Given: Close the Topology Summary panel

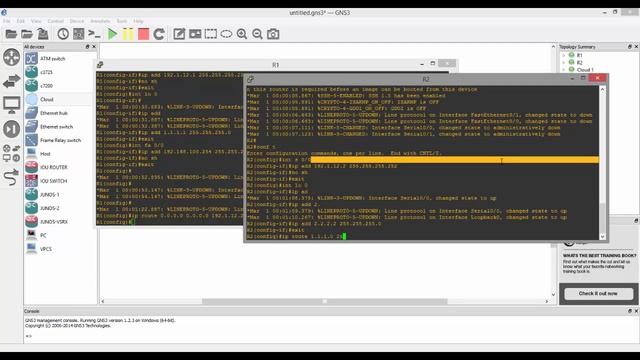Looking at the screenshot, I should (x=636, y=47).
